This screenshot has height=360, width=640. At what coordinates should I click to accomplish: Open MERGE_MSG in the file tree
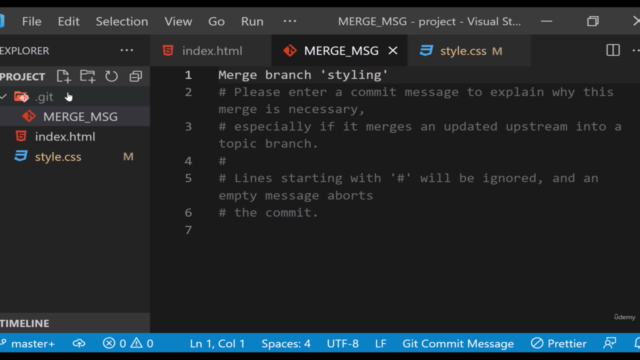75,117
